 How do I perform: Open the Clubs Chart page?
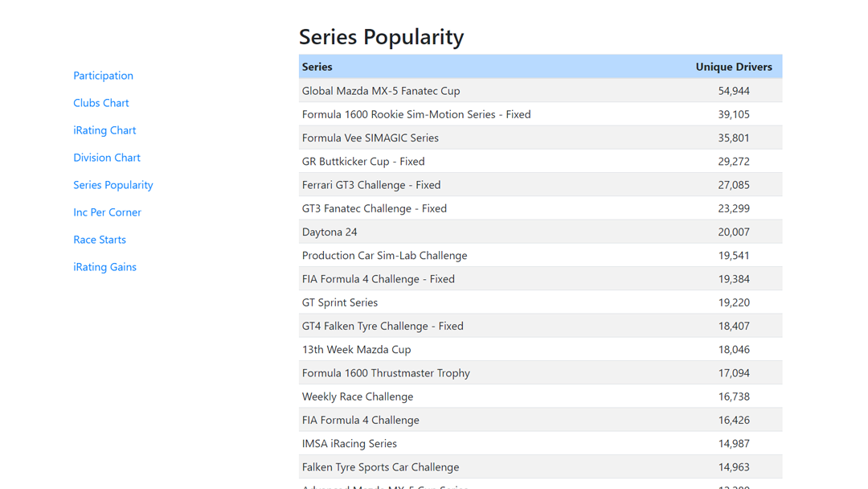tap(100, 102)
